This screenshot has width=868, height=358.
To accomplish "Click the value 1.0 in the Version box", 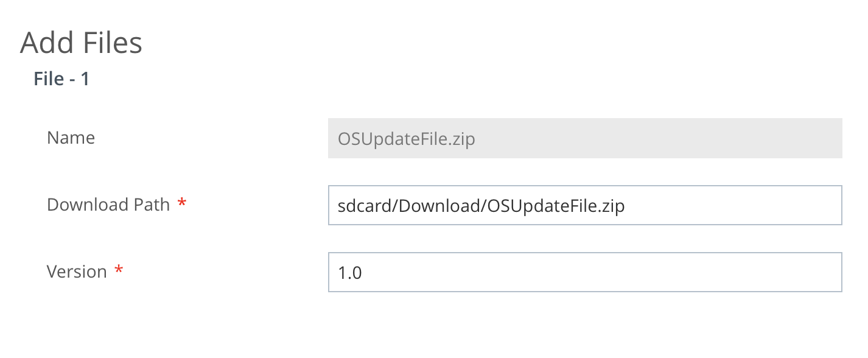I will (348, 272).
